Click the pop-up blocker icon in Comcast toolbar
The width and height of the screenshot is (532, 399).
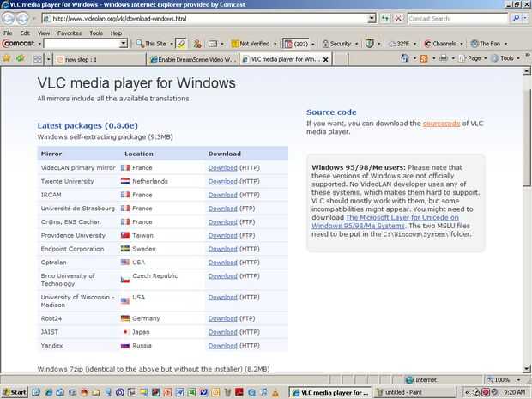(197, 44)
